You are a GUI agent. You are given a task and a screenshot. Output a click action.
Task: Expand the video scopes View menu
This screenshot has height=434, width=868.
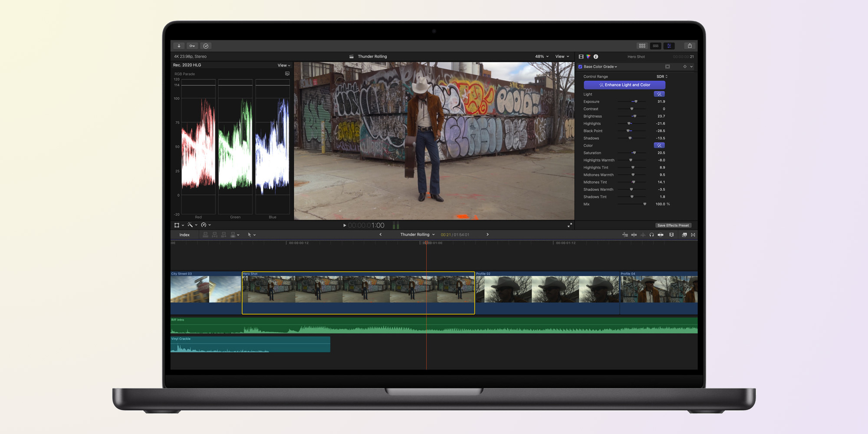[x=284, y=66]
